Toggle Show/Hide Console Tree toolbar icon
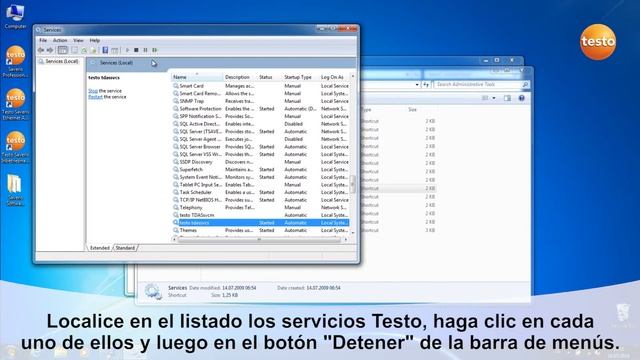 (62, 50)
